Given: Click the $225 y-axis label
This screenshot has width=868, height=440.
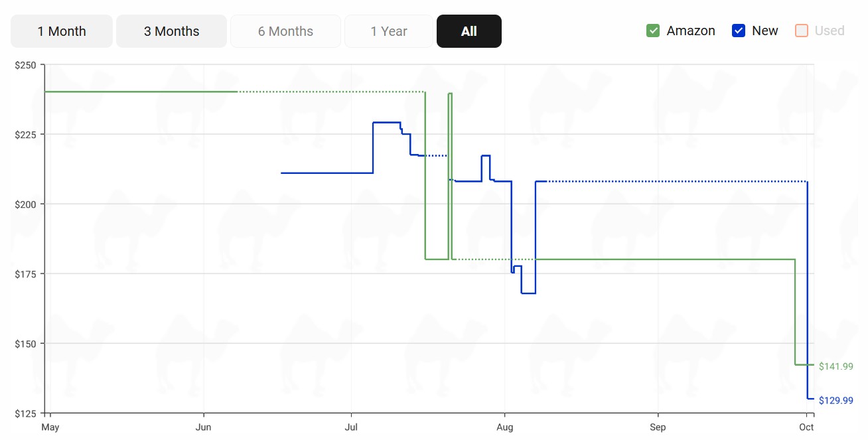Looking at the screenshot, I should [27, 134].
